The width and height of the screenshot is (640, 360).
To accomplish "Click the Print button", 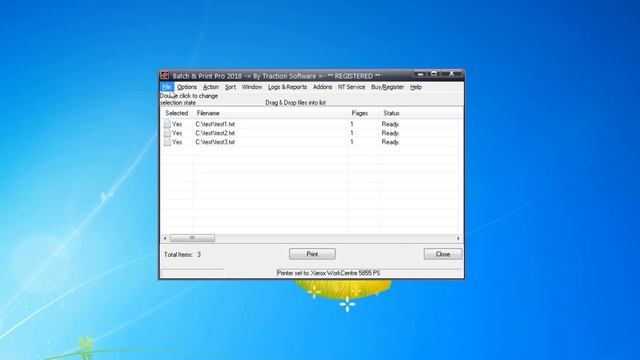I will click(x=312, y=254).
